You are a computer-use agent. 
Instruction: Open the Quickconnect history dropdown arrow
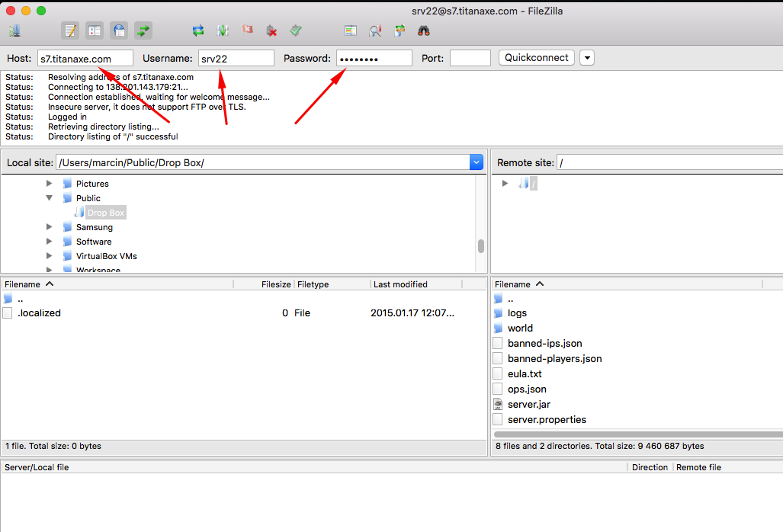pyautogui.click(x=587, y=58)
